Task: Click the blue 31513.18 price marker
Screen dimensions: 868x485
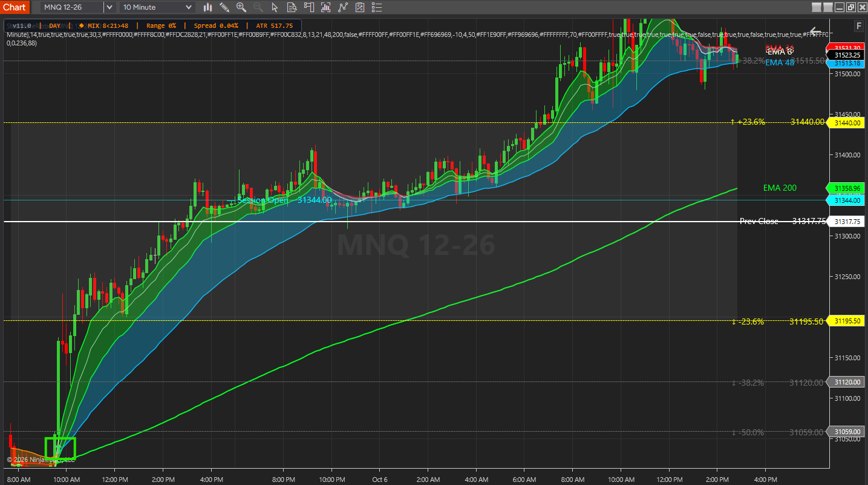Action: click(x=847, y=63)
